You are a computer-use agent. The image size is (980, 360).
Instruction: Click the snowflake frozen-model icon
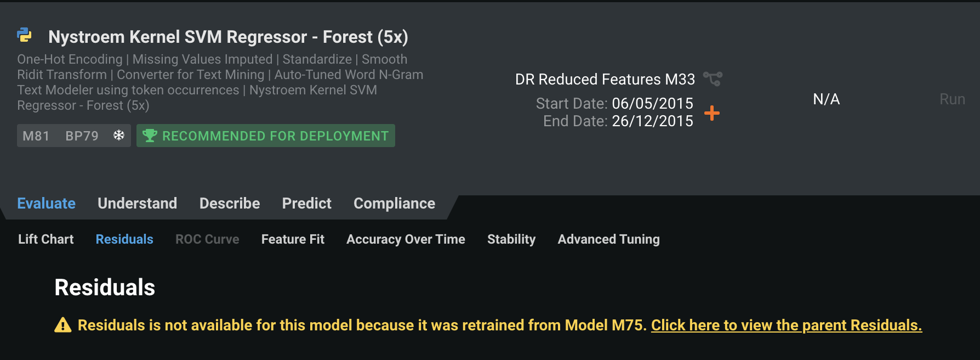(x=118, y=136)
